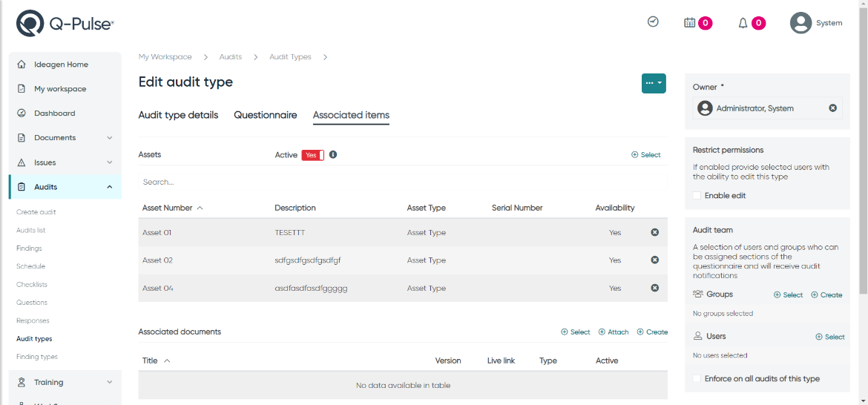Toggle the Active Yes switch
The height and width of the screenshot is (405, 868).
tap(313, 155)
